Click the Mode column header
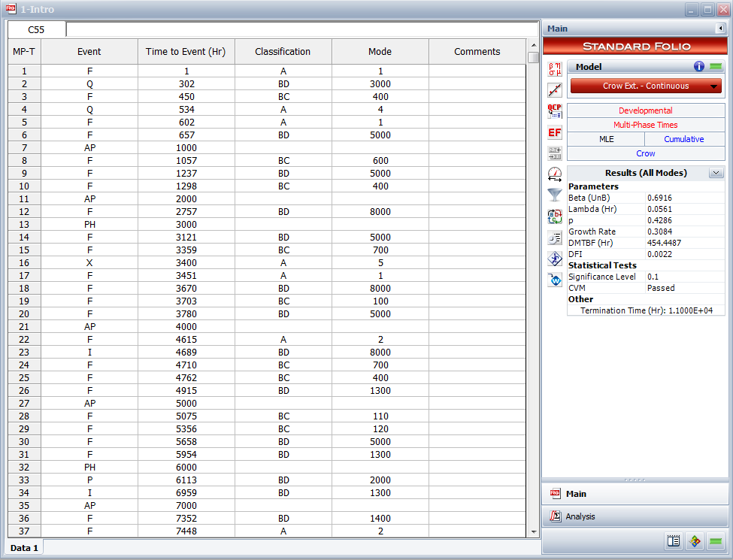 pyautogui.click(x=380, y=51)
